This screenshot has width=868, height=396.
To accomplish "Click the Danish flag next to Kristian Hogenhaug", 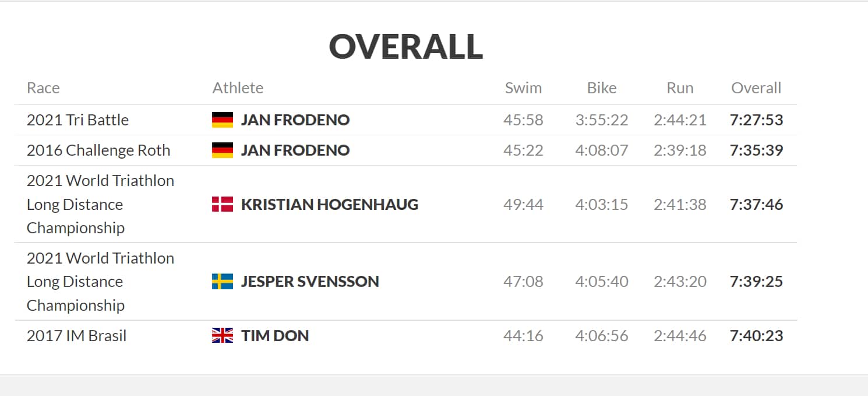I will click(223, 204).
